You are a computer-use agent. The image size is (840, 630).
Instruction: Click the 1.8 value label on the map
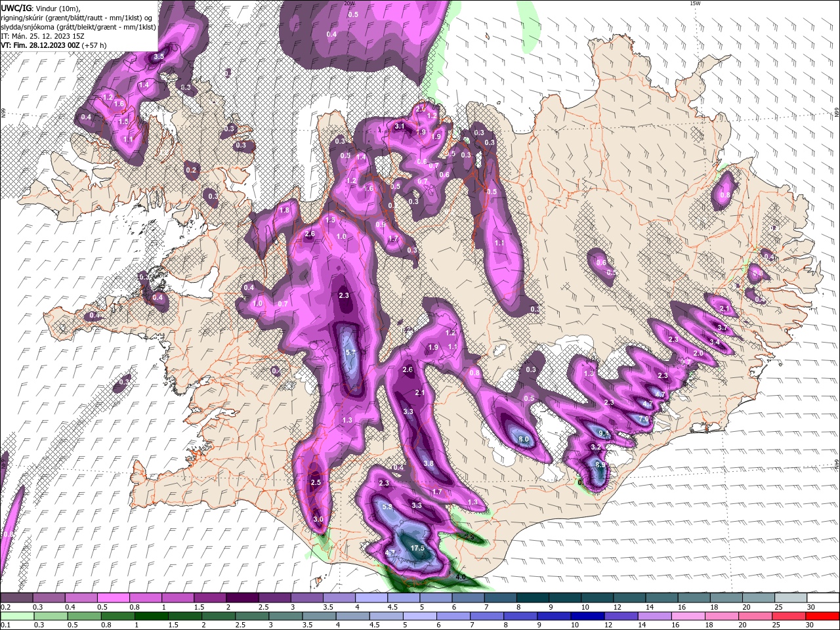click(x=285, y=211)
